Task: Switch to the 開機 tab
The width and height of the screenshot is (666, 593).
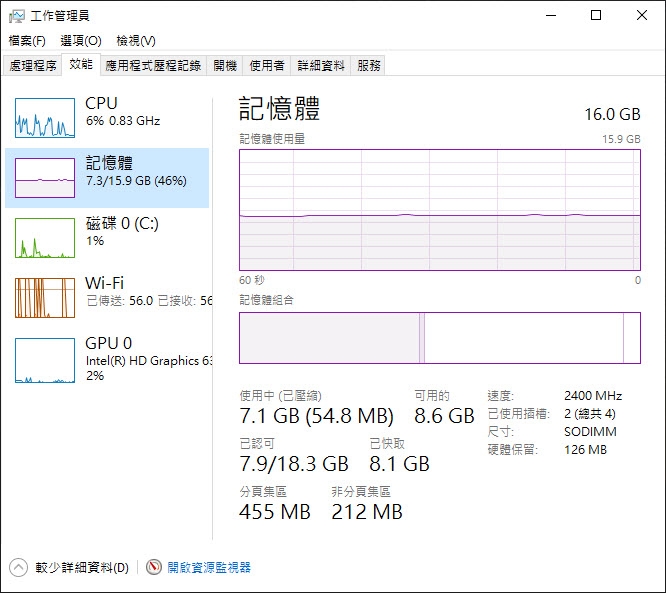Action: point(225,65)
